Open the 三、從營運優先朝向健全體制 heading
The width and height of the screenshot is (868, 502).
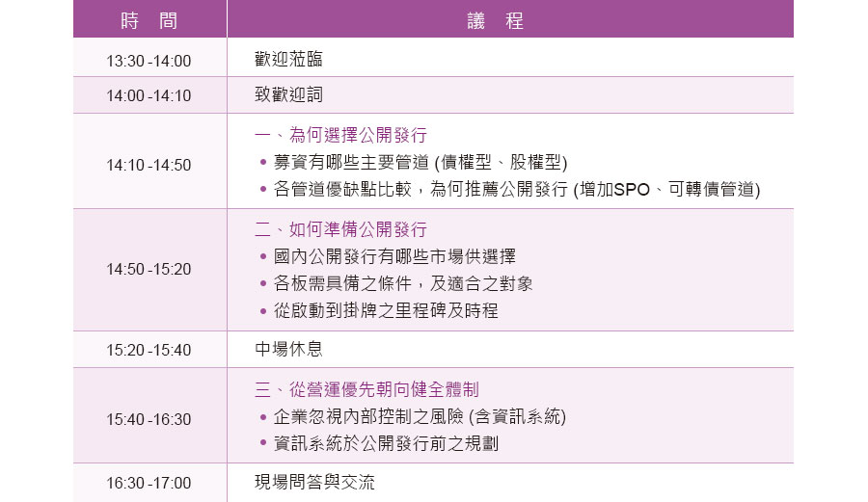click(366, 390)
